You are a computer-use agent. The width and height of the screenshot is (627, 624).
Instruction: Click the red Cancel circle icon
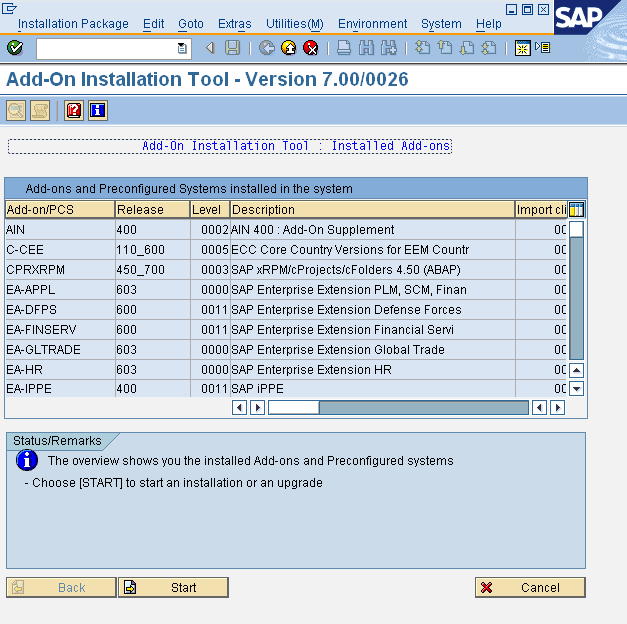(311, 48)
